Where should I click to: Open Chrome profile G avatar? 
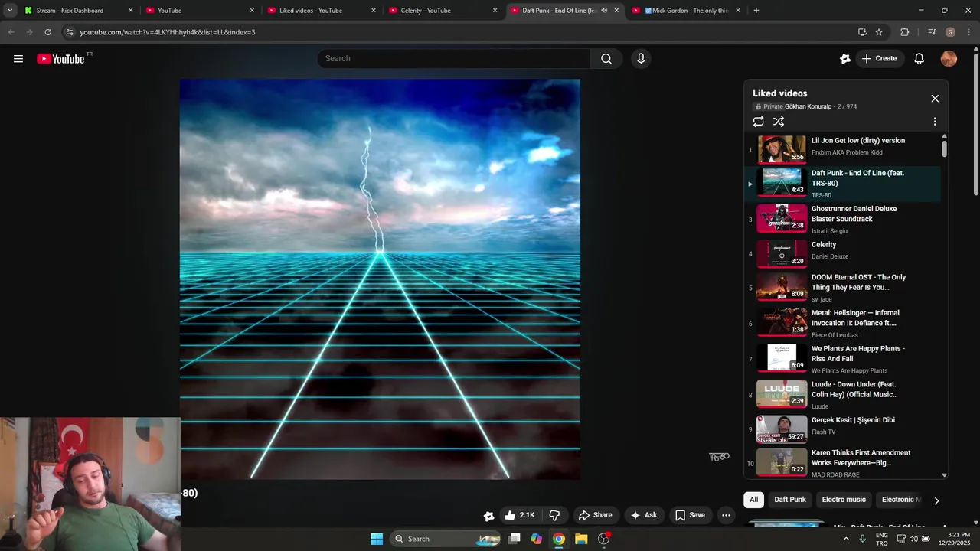click(x=950, y=32)
